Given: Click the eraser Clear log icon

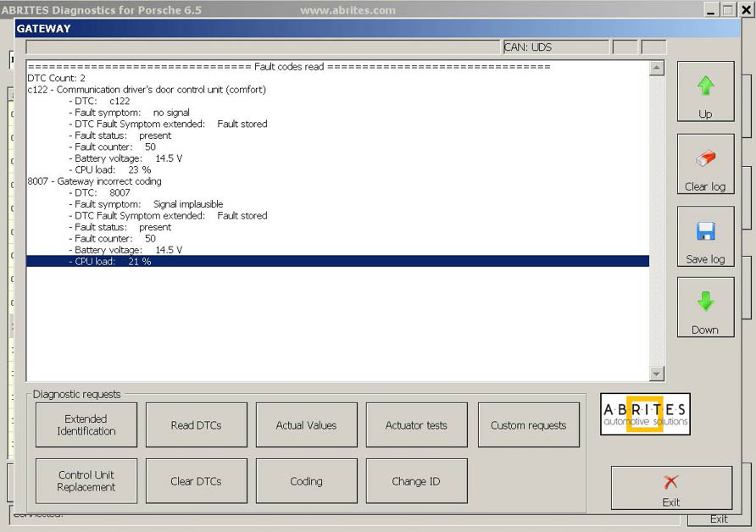Looking at the screenshot, I should 705,159.
